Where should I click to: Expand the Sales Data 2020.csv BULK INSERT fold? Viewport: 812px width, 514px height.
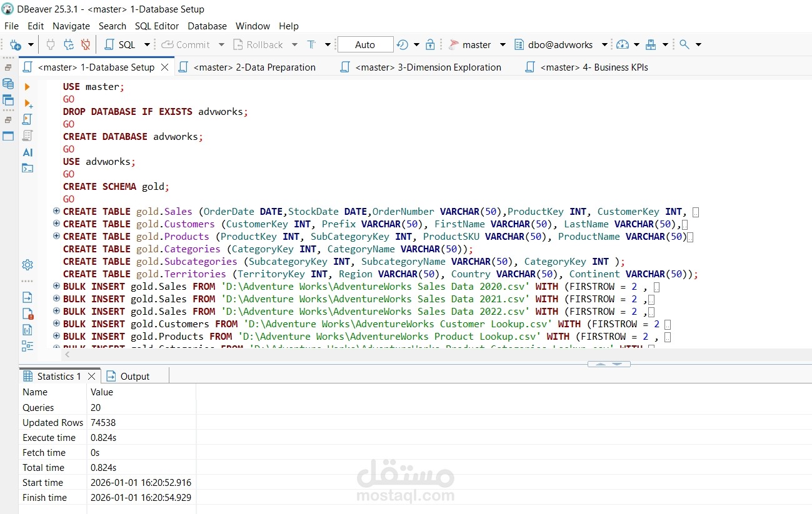tap(56, 286)
